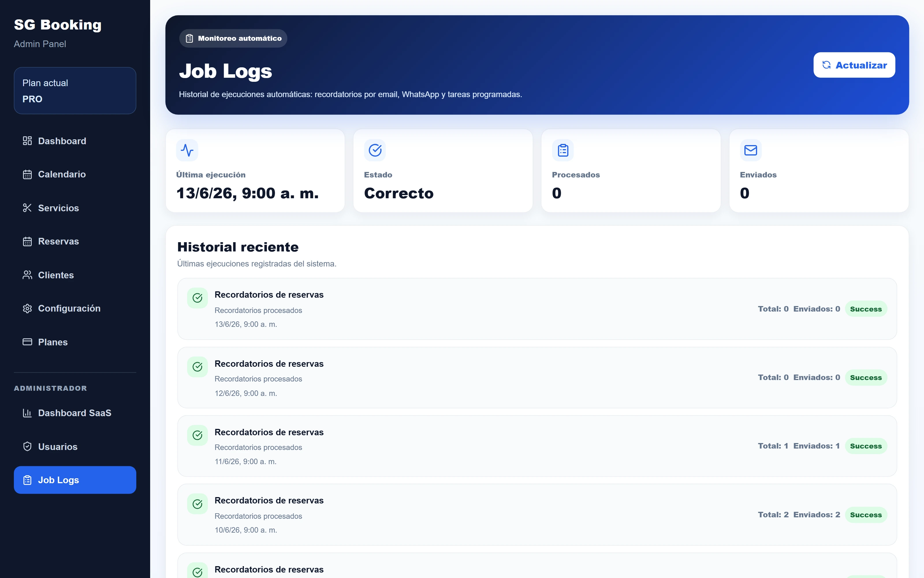The image size is (924, 578).
Task: Click the Job Logs clipboard icon in sidebar
Action: (x=27, y=480)
